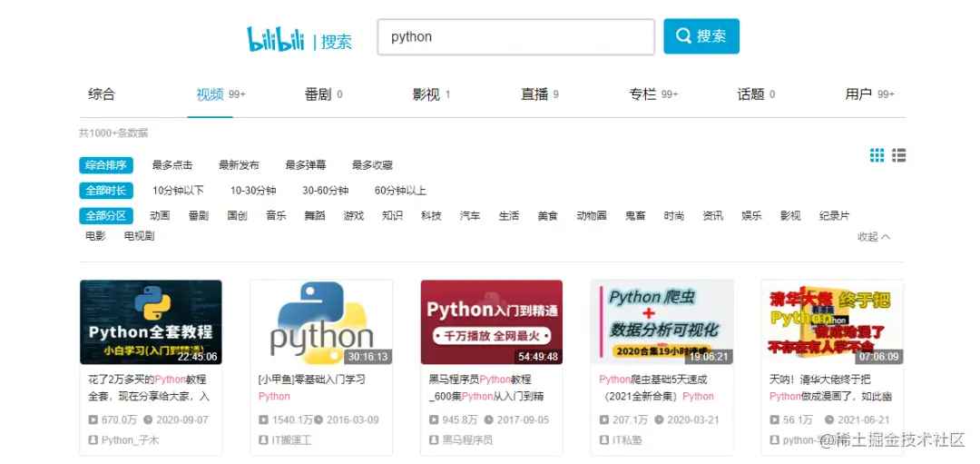Filter by 国创 category
The image size is (980, 464).
pos(238,216)
